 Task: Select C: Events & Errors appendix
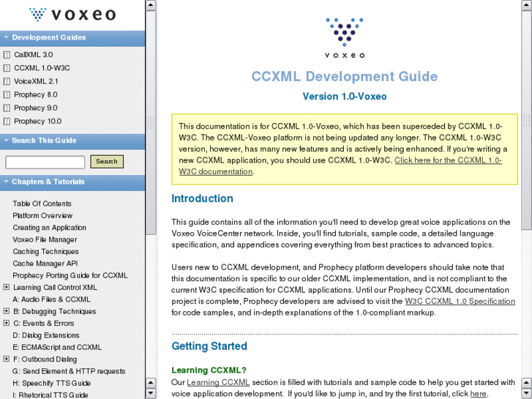44,324
